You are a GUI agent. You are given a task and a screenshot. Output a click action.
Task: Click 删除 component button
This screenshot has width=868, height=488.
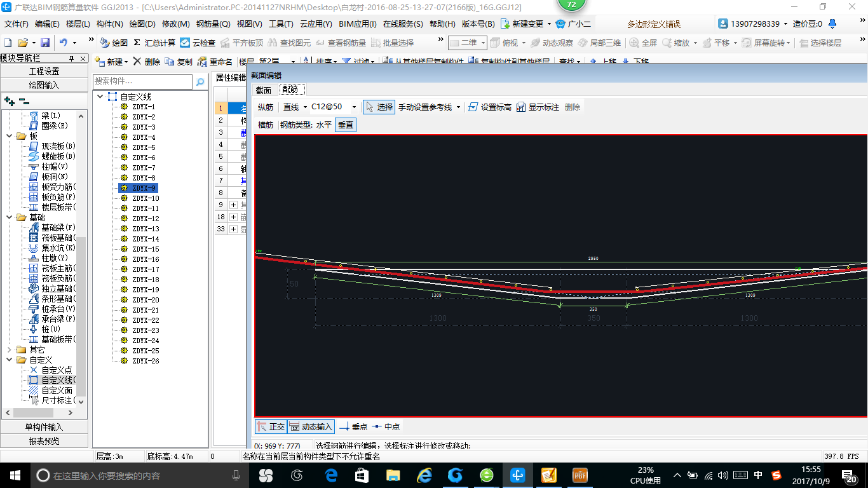147,62
